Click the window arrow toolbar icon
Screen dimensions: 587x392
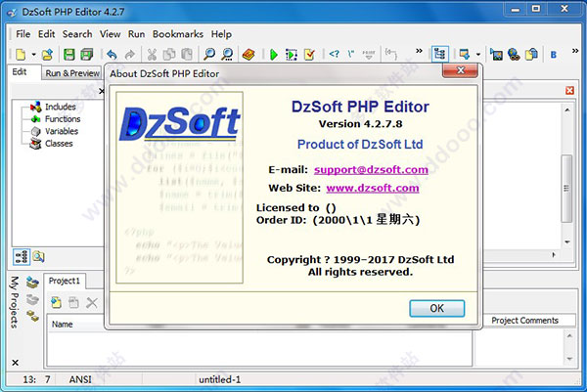[x=465, y=55]
